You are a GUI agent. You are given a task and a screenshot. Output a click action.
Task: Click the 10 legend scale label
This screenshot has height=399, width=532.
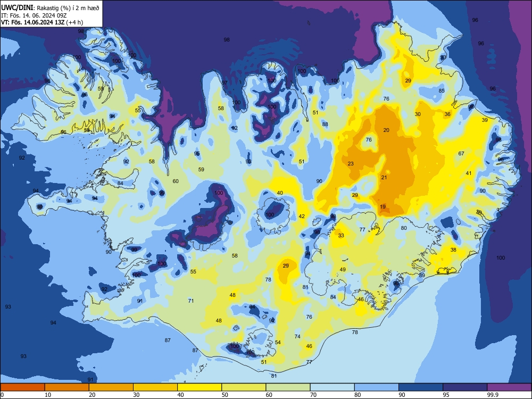[48, 395]
